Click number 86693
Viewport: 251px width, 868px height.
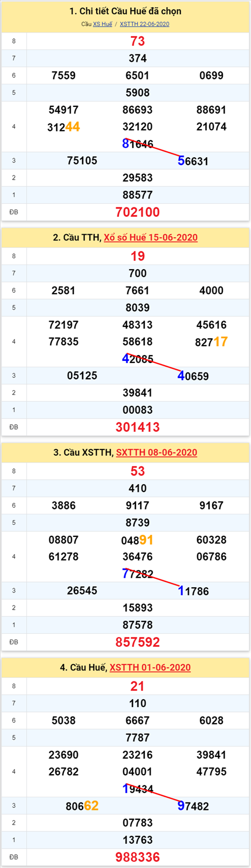(138, 110)
